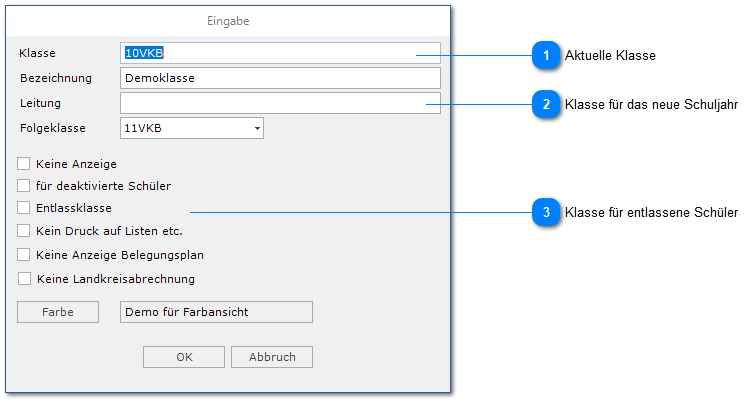Viewport: 754px width, 402px height.
Task: Click the Demo für Farbansicht preview
Action: (x=216, y=312)
